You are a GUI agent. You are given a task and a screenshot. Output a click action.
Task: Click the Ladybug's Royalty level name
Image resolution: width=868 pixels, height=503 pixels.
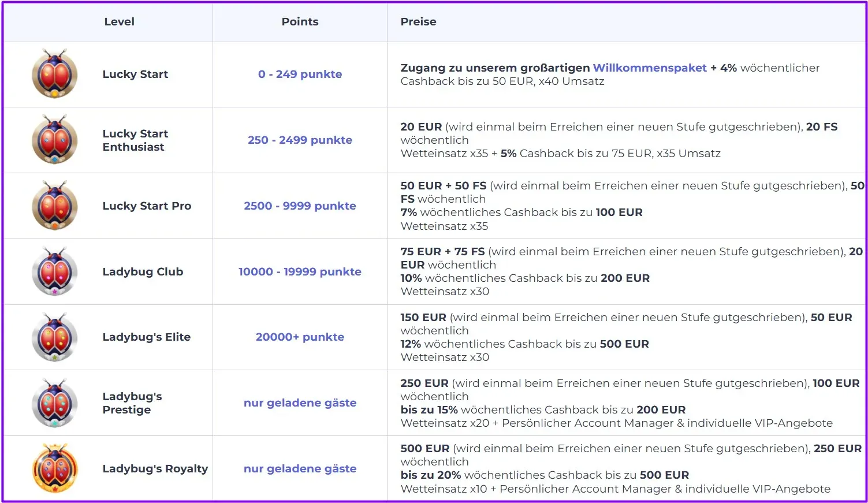click(x=155, y=468)
